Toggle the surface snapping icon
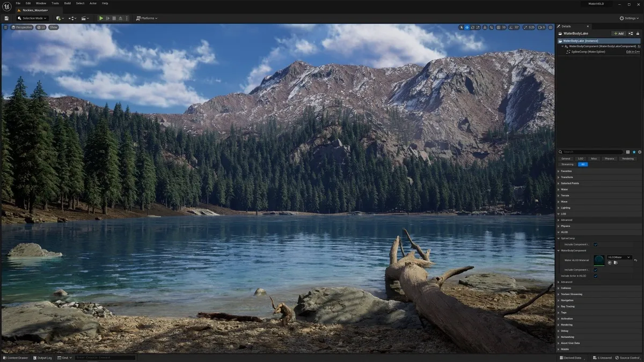 coord(492,27)
